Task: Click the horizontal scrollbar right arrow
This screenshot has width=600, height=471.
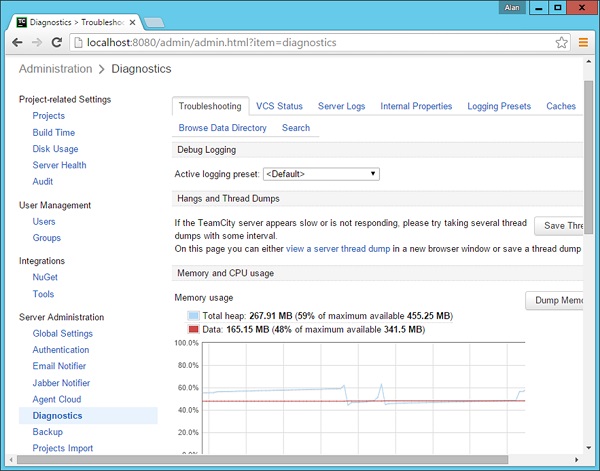Action: [577, 460]
